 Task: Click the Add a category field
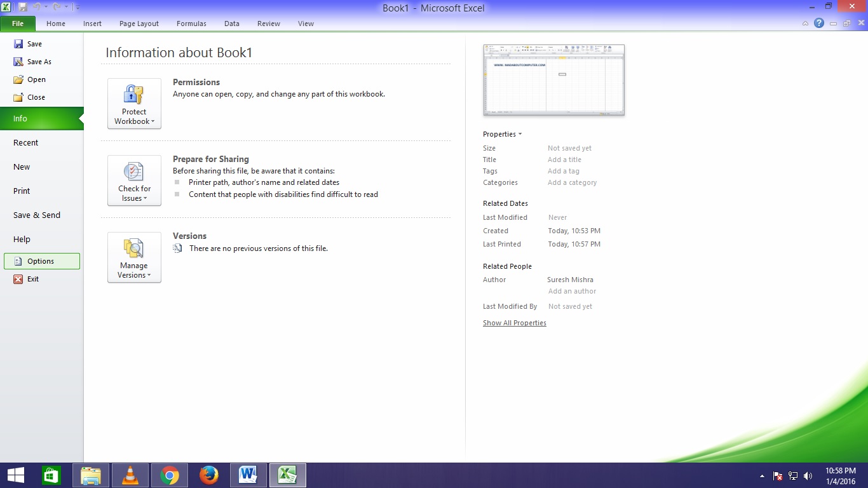click(x=573, y=182)
